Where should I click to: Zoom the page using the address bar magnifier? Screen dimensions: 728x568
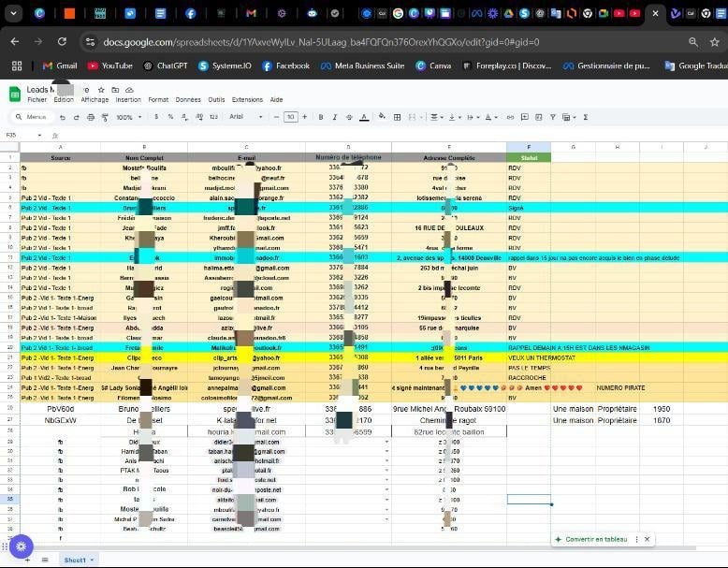pos(693,42)
